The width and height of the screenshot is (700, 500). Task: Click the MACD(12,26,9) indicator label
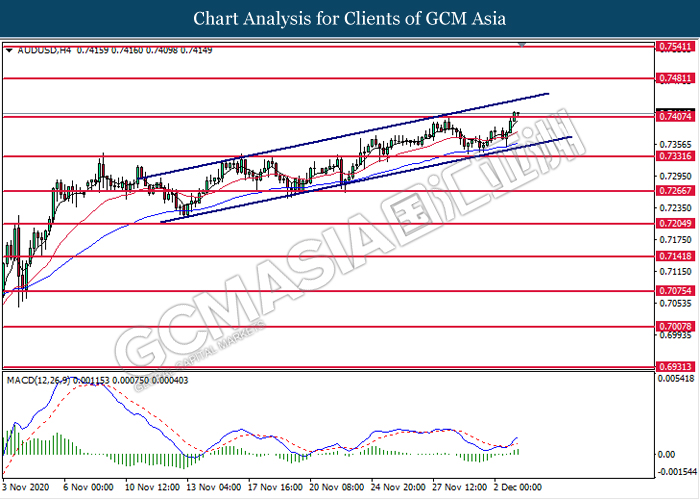[38, 380]
